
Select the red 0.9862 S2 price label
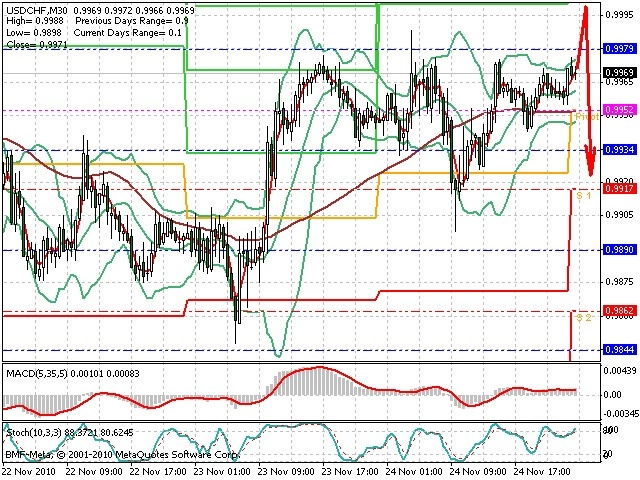[619, 311]
